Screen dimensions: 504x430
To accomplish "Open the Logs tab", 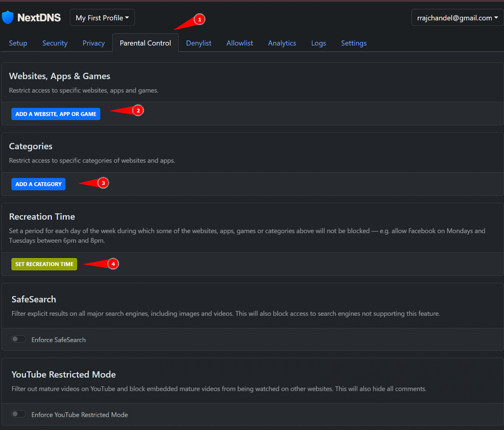I will [319, 43].
